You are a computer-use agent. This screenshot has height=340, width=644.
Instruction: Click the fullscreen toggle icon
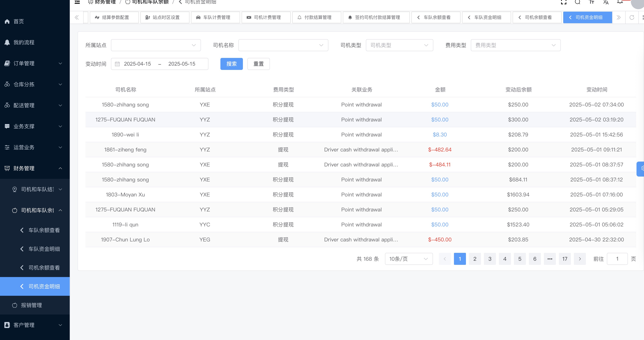coord(564,2)
